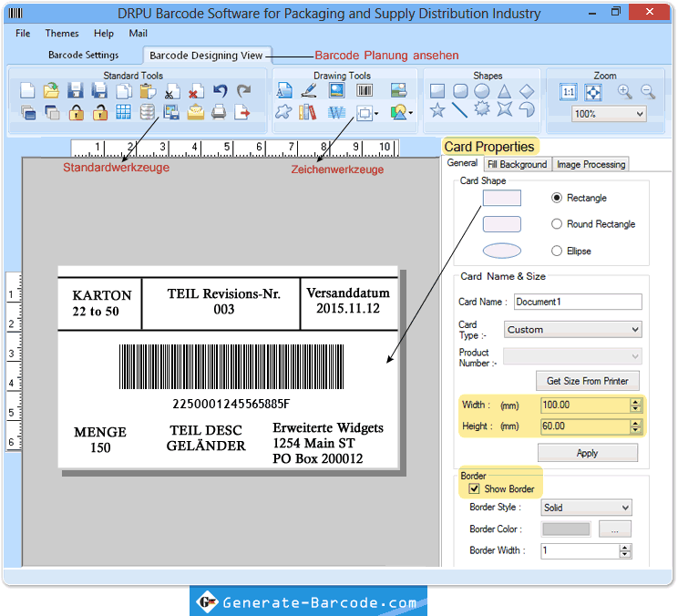The height and width of the screenshot is (616, 678).
Task: Draw a straight line shape
Action: pyautogui.click(x=459, y=110)
